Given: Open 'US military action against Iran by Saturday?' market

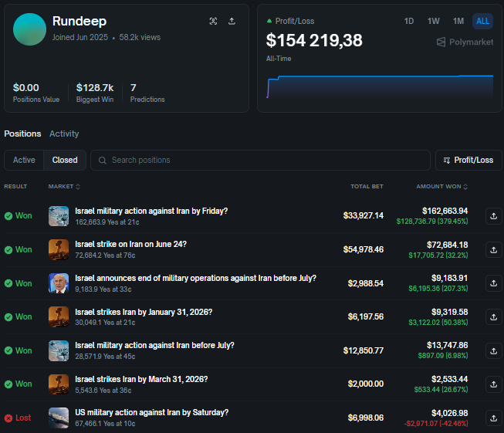Looking at the screenshot, I should coord(151,412).
